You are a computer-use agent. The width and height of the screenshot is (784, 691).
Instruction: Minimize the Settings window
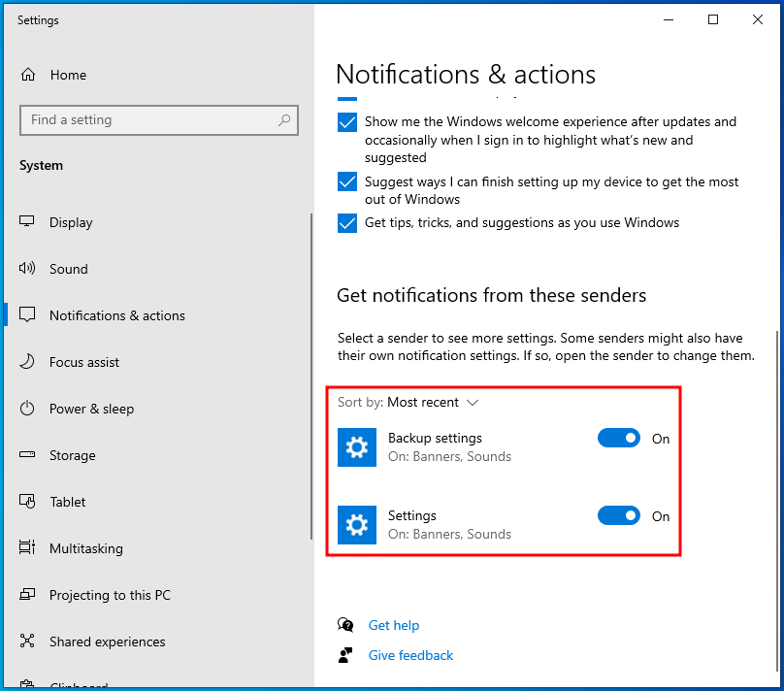tap(669, 19)
